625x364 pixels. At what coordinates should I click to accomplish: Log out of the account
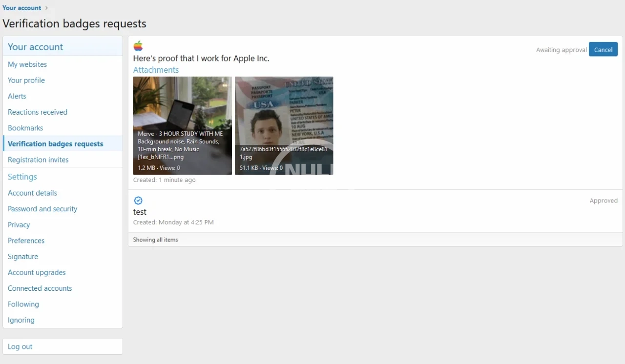(20, 346)
